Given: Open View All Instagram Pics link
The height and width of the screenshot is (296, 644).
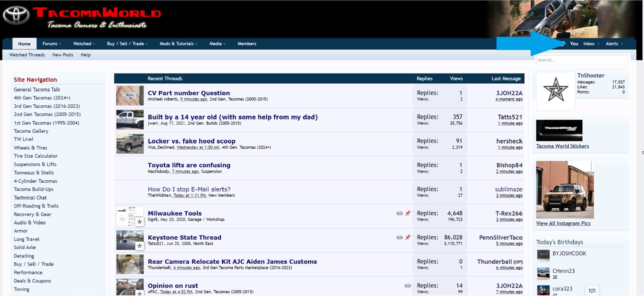Looking at the screenshot, I should pos(563,223).
